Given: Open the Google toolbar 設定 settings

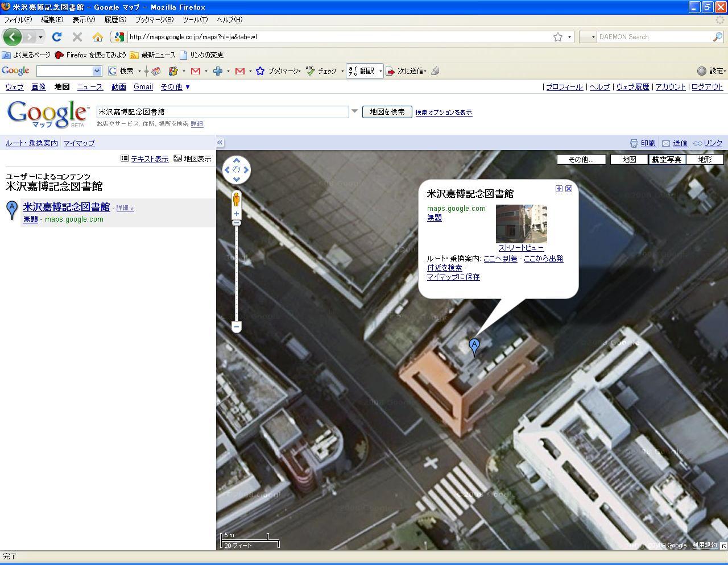Looking at the screenshot, I should click(x=712, y=71).
